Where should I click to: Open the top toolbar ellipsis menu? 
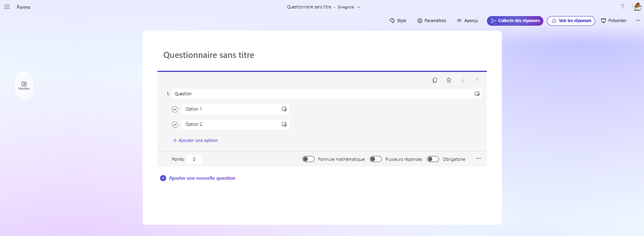(638, 21)
